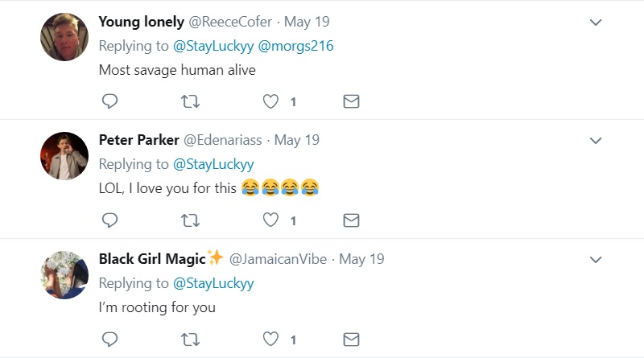
Task: Expand options chevron on Peter Parker's tweet
Action: 596,141
